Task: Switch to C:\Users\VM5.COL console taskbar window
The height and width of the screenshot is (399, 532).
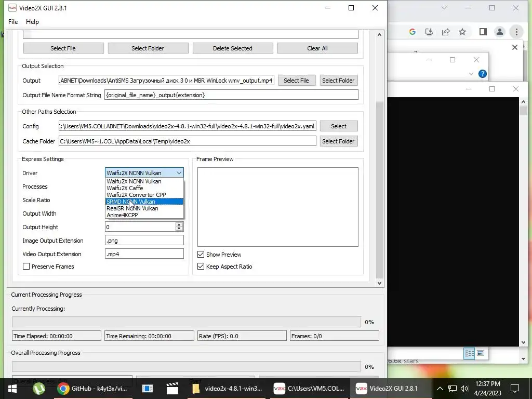Action: 309,389
